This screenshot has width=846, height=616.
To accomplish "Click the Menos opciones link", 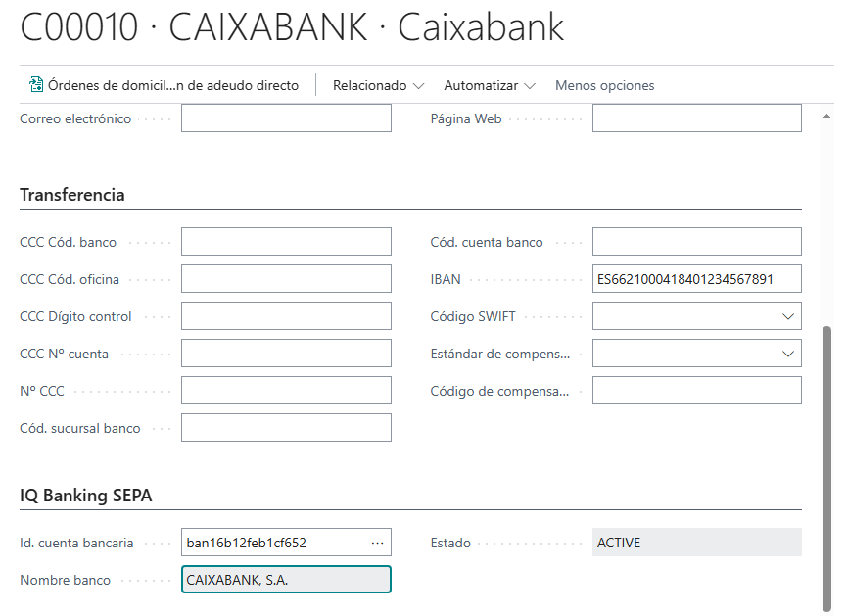I will 604,85.
